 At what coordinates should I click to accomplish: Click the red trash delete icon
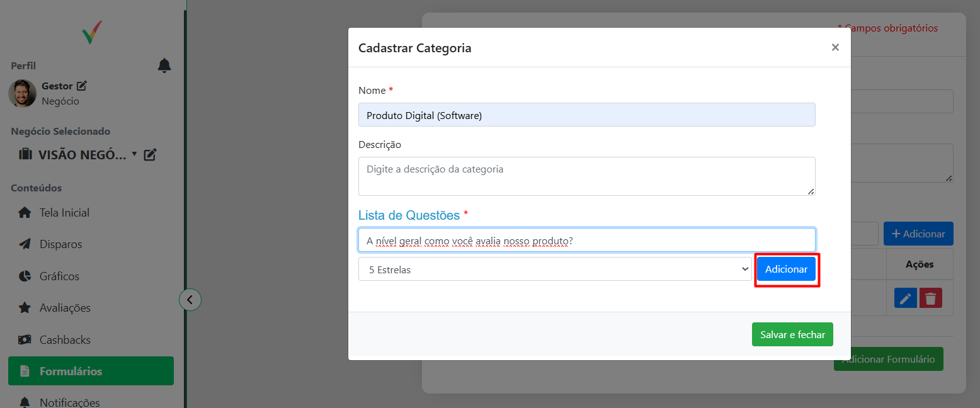pos(931,298)
